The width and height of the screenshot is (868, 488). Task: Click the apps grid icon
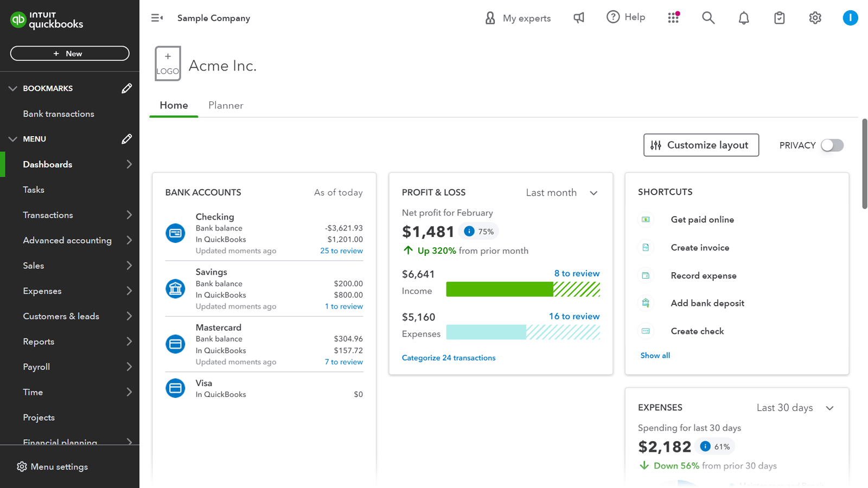pyautogui.click(x=674, y=17)
